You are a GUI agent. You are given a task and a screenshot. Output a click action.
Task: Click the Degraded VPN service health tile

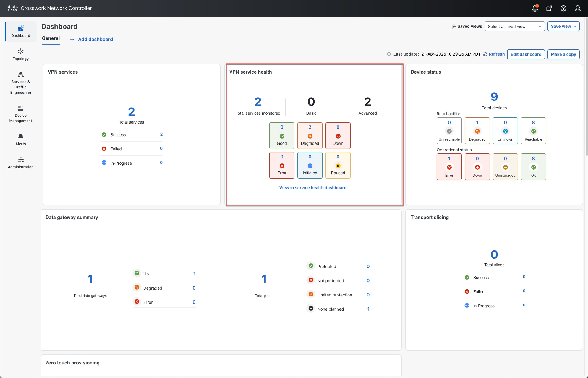point(310,135)
